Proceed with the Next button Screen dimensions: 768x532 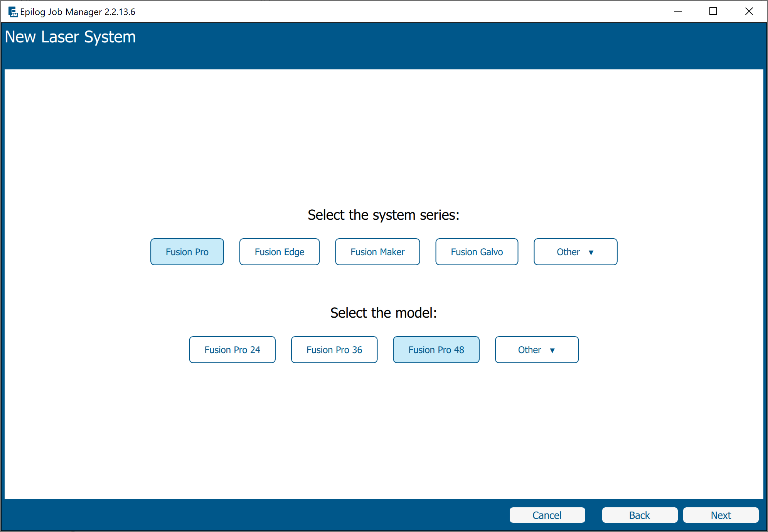[721, 515]
